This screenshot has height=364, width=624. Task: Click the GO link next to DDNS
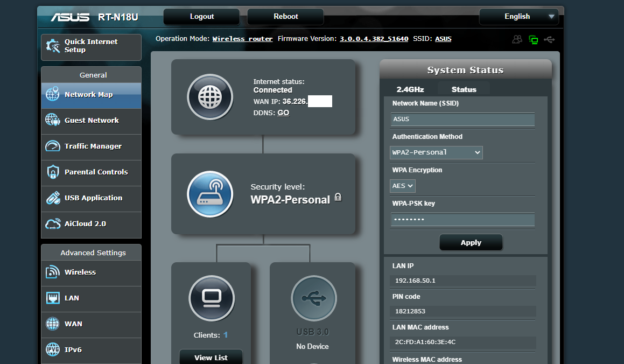283,113
